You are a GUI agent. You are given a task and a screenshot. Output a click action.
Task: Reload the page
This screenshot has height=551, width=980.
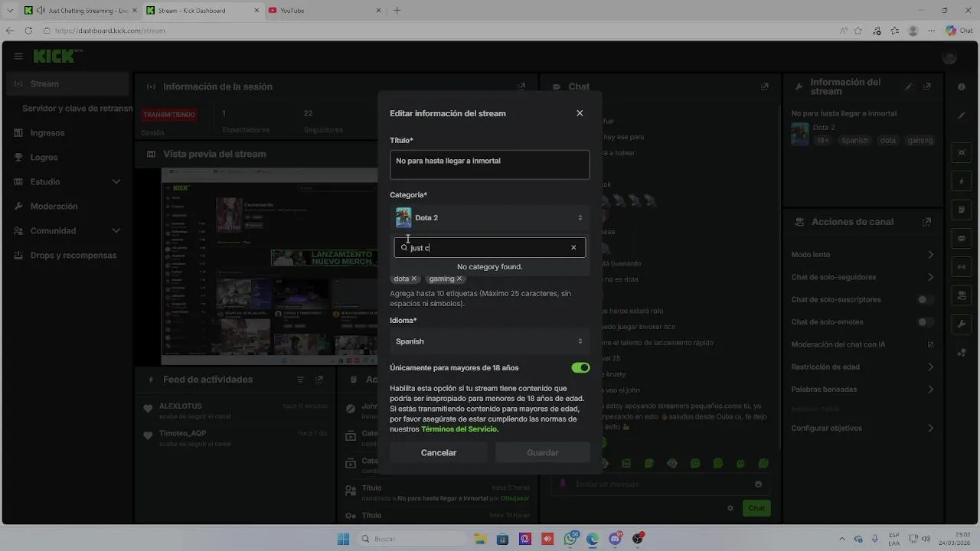coord(28,31)
